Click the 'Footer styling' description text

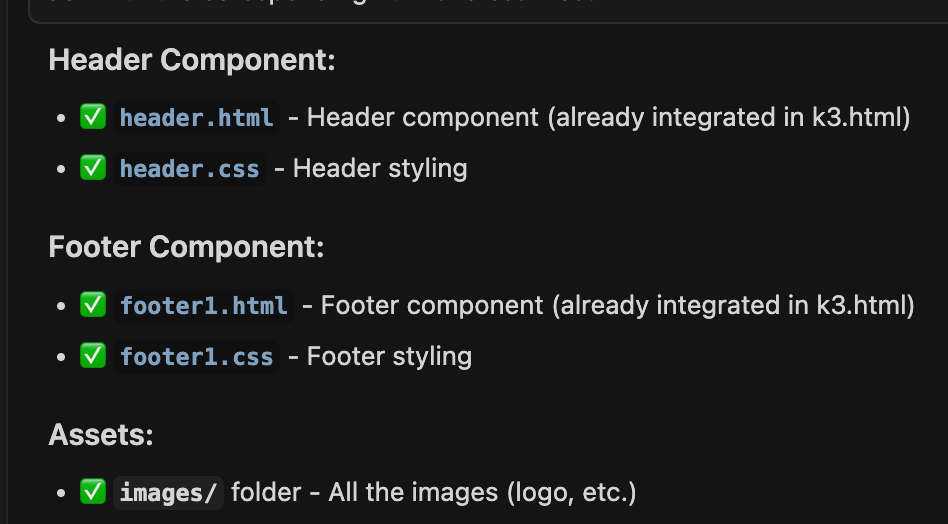tap(389, 355)
